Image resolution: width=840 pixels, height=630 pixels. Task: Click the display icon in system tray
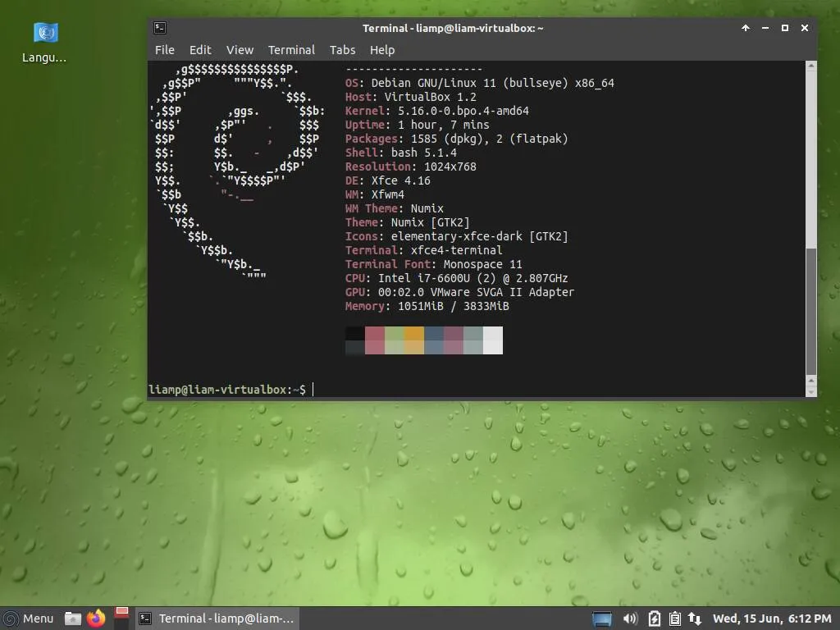pos(601,619)
